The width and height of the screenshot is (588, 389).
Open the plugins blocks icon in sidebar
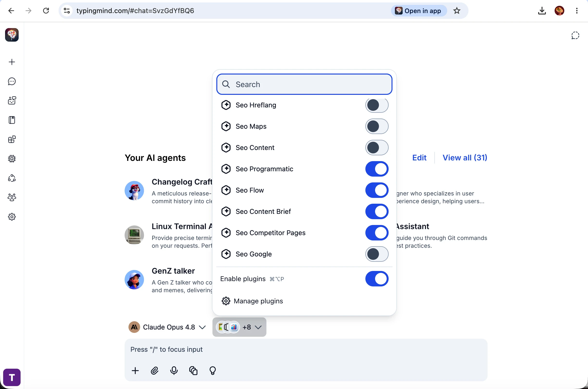(12, 139)
